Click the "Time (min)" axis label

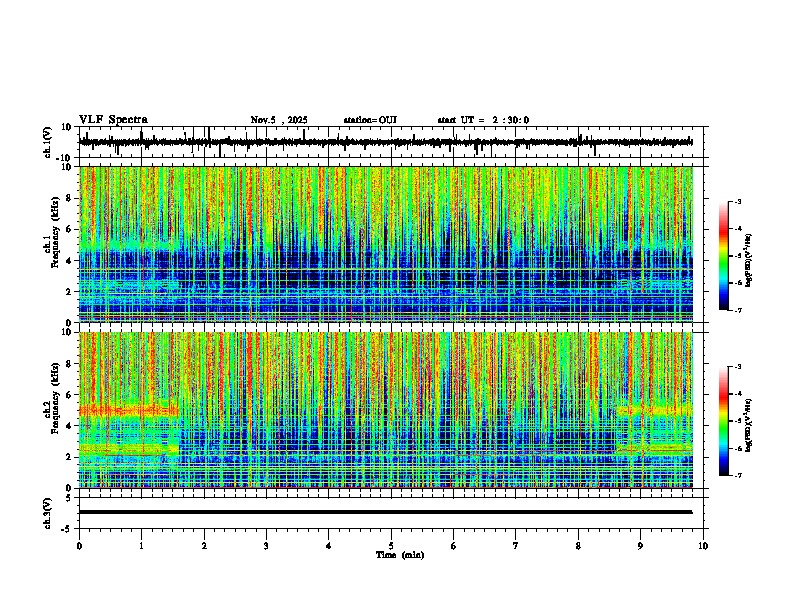click(400, 555)
